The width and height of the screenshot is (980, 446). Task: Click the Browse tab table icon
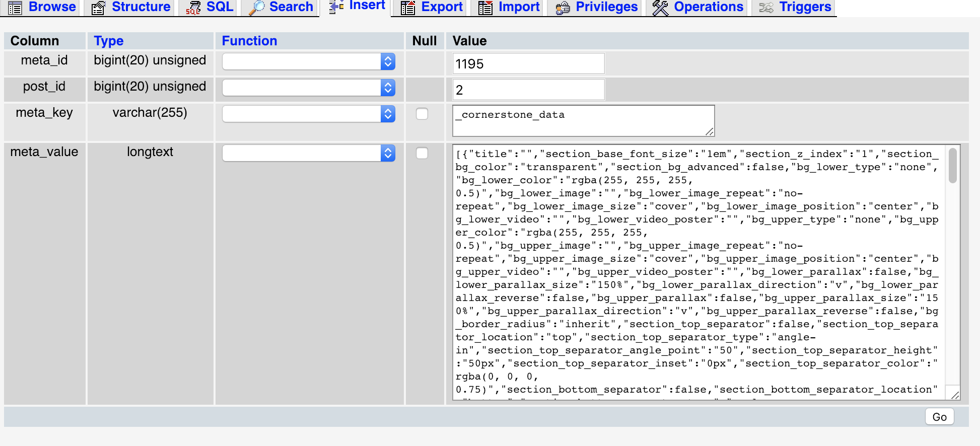click(x=15, y=8)
